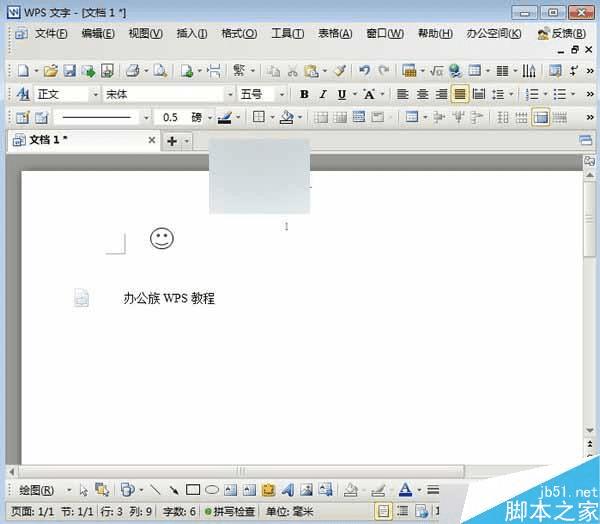Close the 文档 1 tab
The width and height of the screenshot is (600, 524).
(152, 140)
